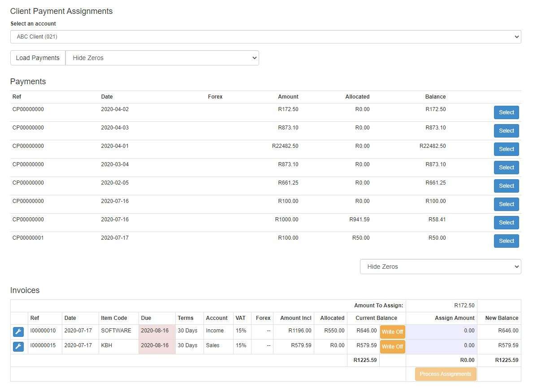533x392 pixels.
Task: Expand Hide Zeros dropdown beside Load Payments
Action: click(162, 58)
